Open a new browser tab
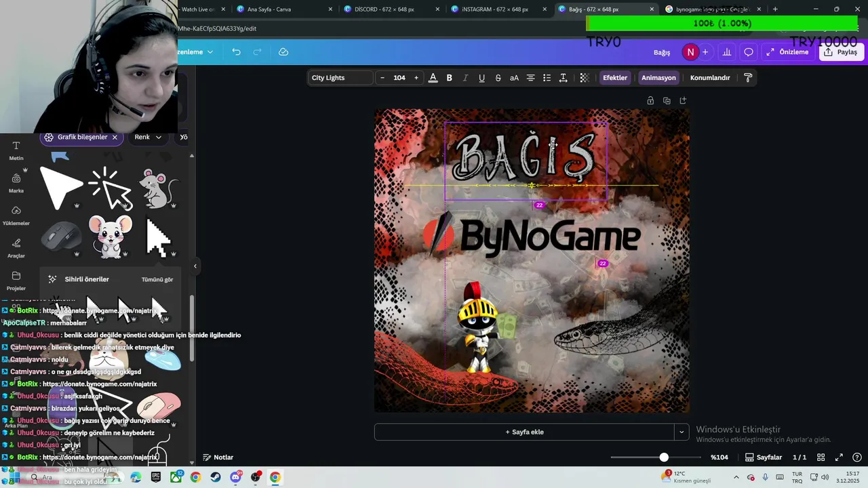Viewport: 868px width, 488px height. tap(775, 9)
